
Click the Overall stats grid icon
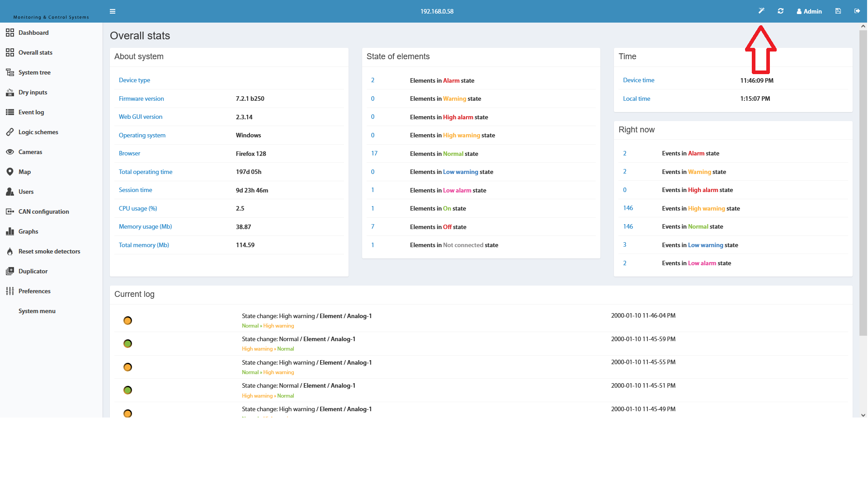coord(10,52)
